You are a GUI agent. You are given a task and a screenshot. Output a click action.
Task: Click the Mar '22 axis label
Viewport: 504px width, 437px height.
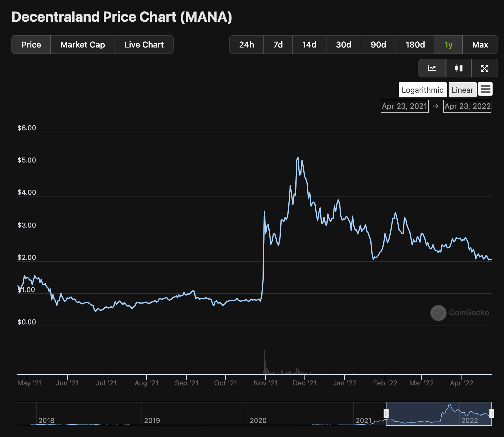(421, 383)
